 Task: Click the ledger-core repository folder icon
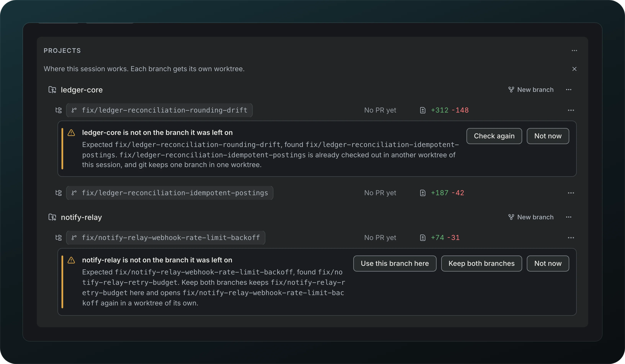(52, 90)
